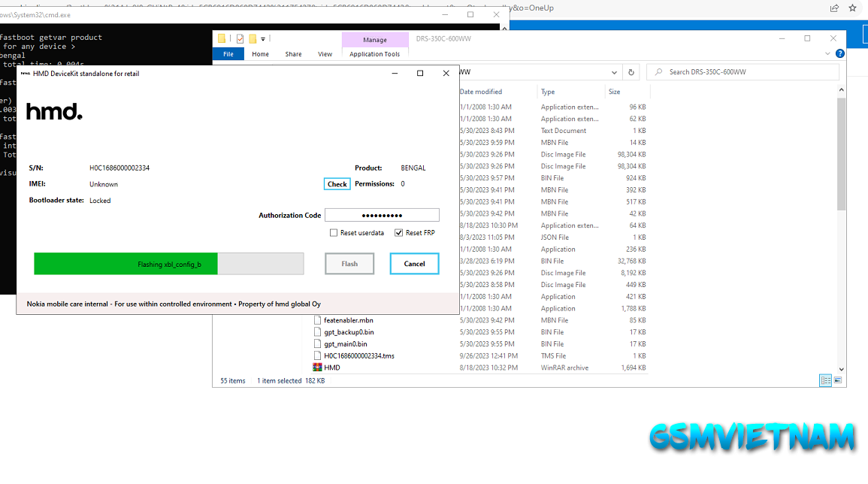The height and width of the screenshot is (484, 868).
Task: Click the .tms file icon
Action: click(x=317, y=355)
